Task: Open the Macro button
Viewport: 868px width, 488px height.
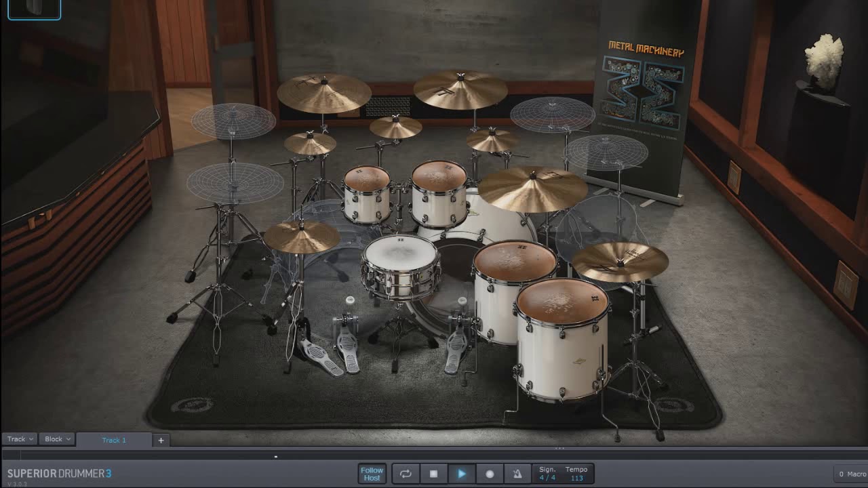Action: click(852, 474)
